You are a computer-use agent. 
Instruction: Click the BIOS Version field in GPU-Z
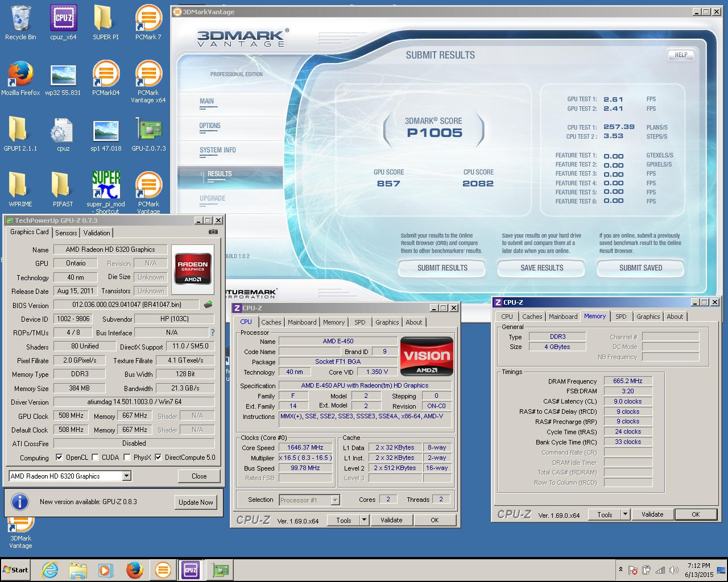(x=126, y=305)
